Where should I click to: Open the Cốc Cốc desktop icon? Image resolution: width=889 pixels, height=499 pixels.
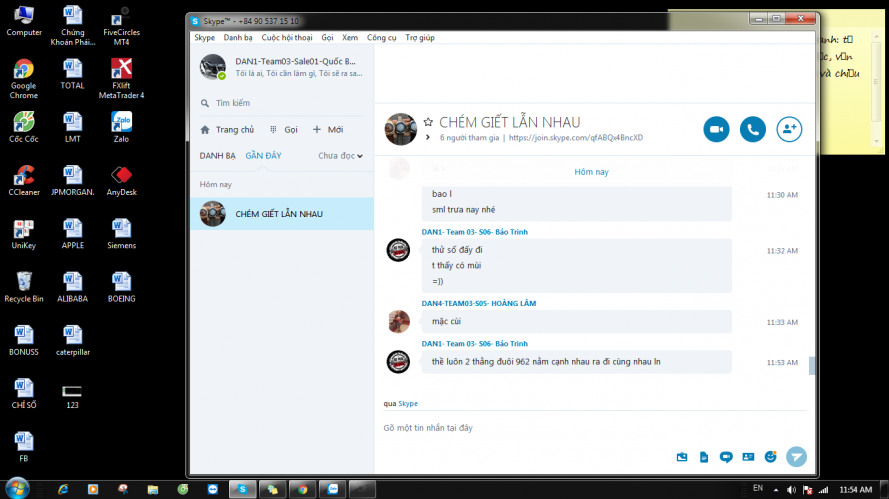click(24, 127)
